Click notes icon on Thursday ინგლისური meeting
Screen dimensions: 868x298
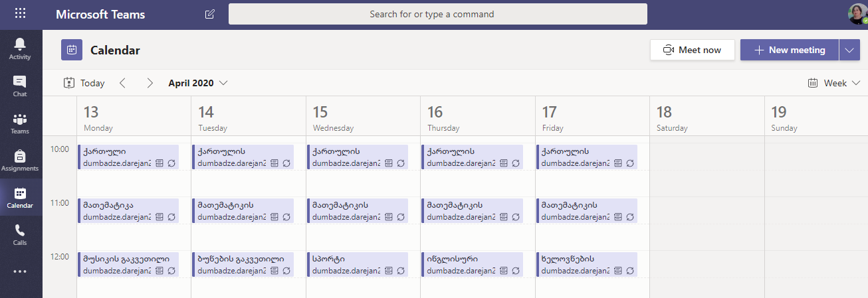pyautogui.click(x=503, y=270)
